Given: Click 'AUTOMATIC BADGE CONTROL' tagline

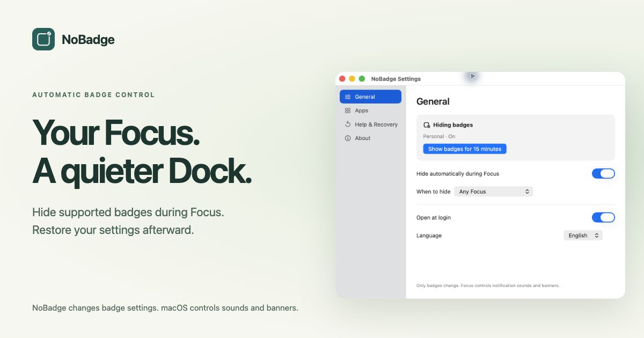Looking at the screenshot, I should (93, 95).
